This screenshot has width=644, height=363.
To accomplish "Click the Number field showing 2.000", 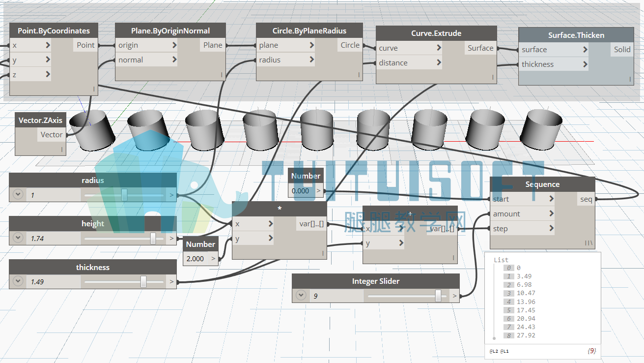I will (x=196, y=259).
